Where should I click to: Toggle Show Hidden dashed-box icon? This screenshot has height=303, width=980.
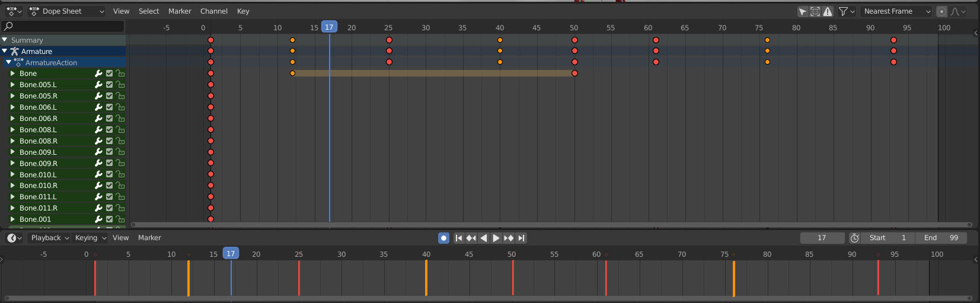(x=815, y=11)
